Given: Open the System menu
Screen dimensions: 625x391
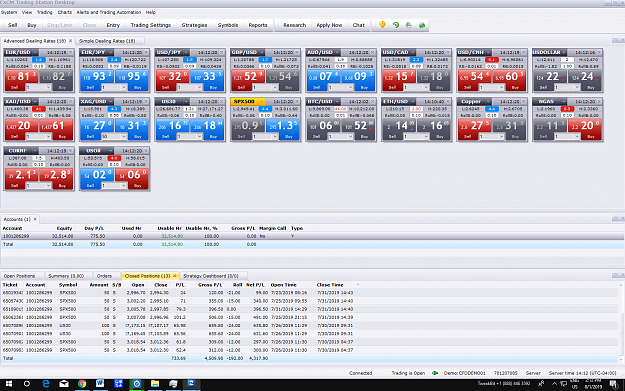Looking at the screenshot, I should pos(9,12).
